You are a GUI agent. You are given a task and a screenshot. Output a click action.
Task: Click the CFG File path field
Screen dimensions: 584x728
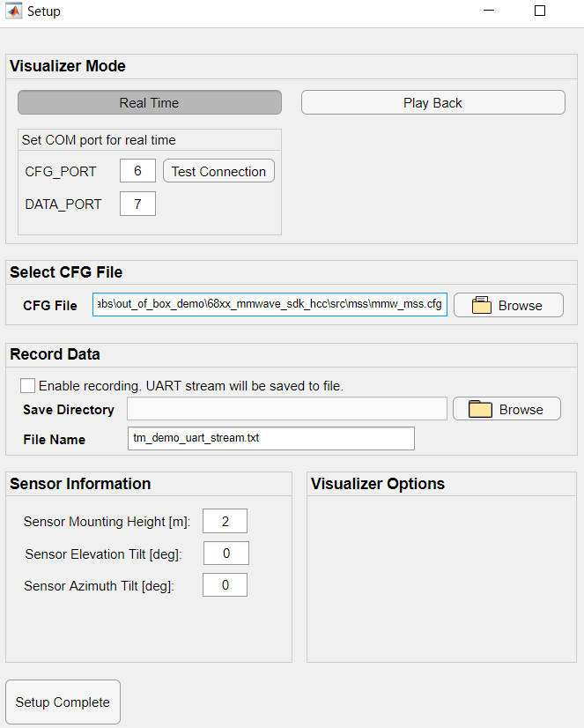click(270, 305)
